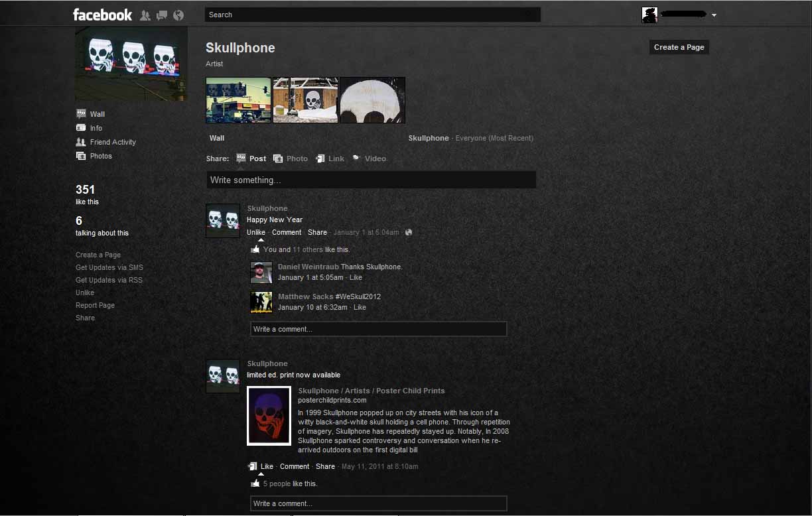
Task: Open 'Skullphone / Artists / Poster Child Prints' link
Action: 372,391
